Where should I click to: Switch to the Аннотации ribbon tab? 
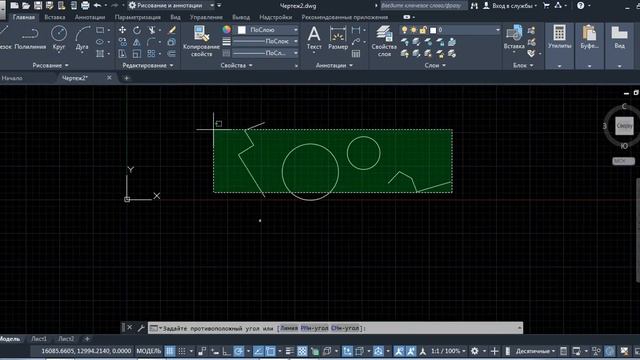point(90,17)
